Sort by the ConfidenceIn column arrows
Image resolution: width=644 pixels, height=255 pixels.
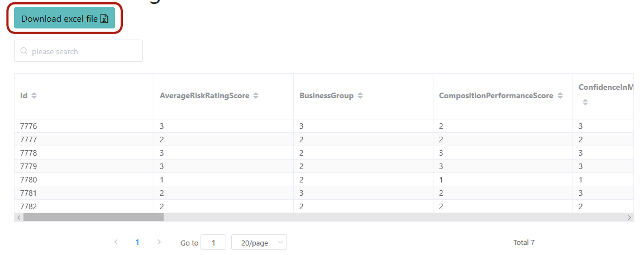(x=585, y=102)
